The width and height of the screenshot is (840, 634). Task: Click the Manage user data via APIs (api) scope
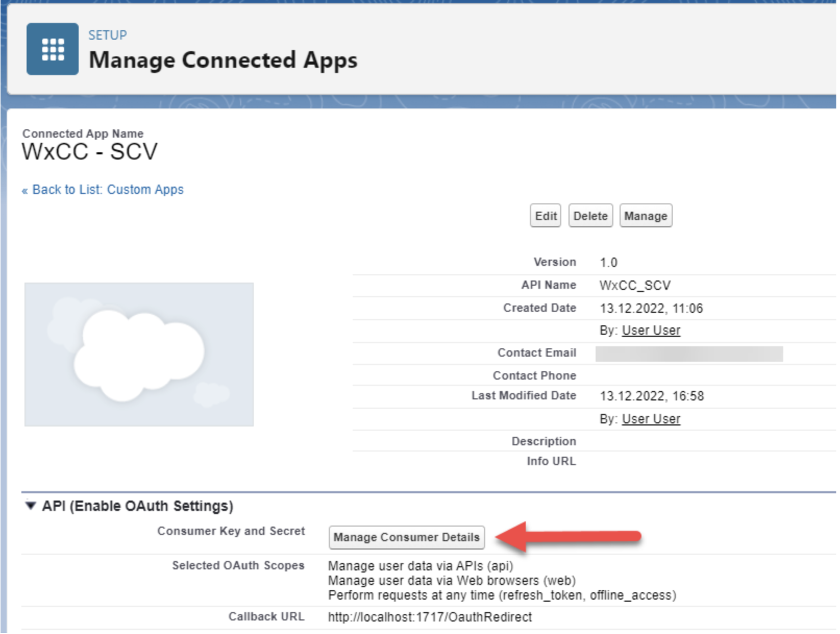click(421, 566)
